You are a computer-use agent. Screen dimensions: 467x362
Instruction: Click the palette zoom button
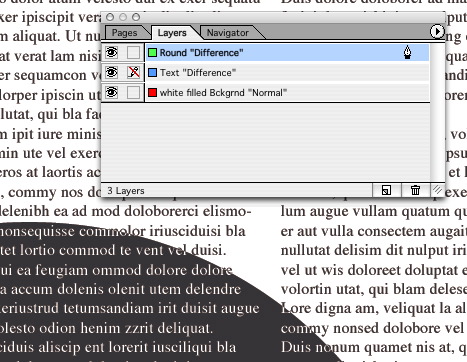(x=136, y=17)
